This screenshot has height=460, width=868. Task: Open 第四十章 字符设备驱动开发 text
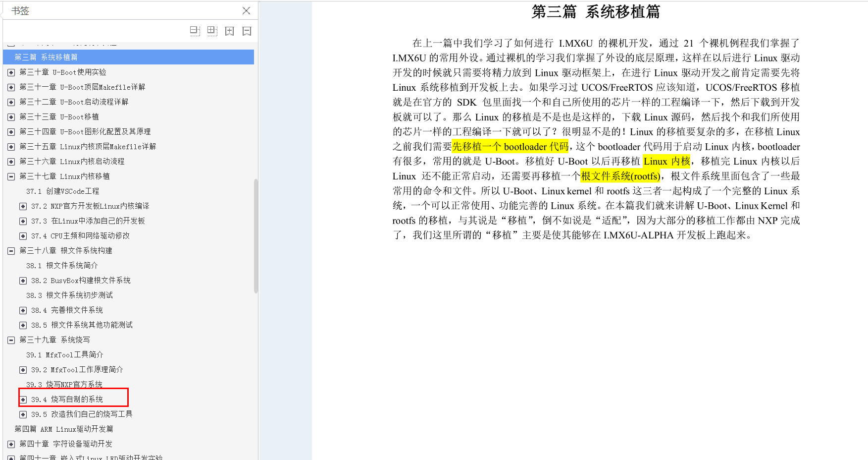(x=66, y=444)
